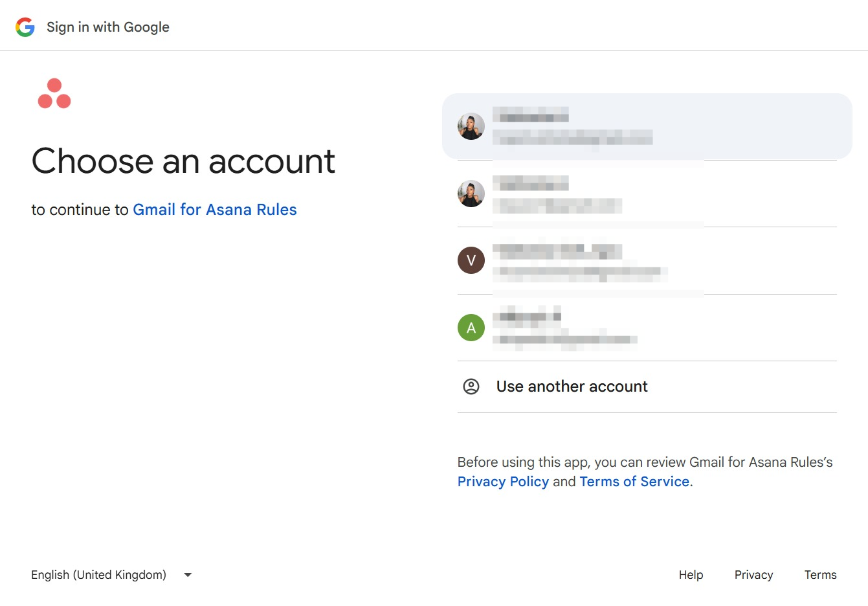The image size is (868, 606).
Task: Open the Privacy footer link
Action: point(753,575)
